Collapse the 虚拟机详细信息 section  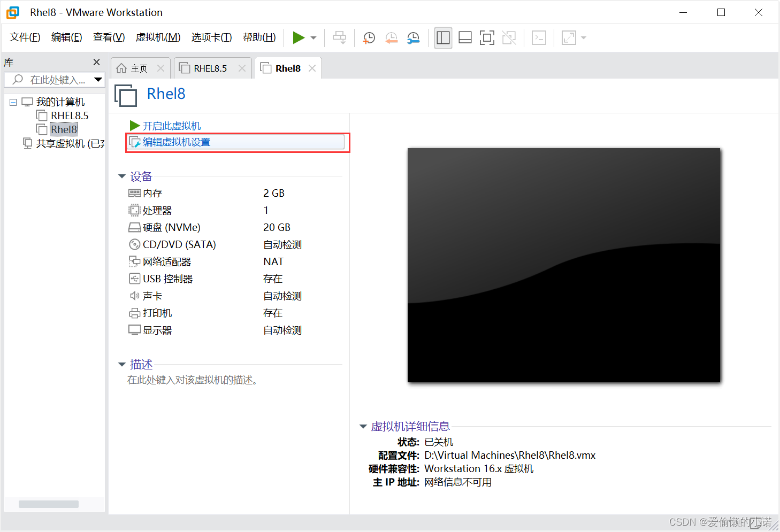pos(363,427)
